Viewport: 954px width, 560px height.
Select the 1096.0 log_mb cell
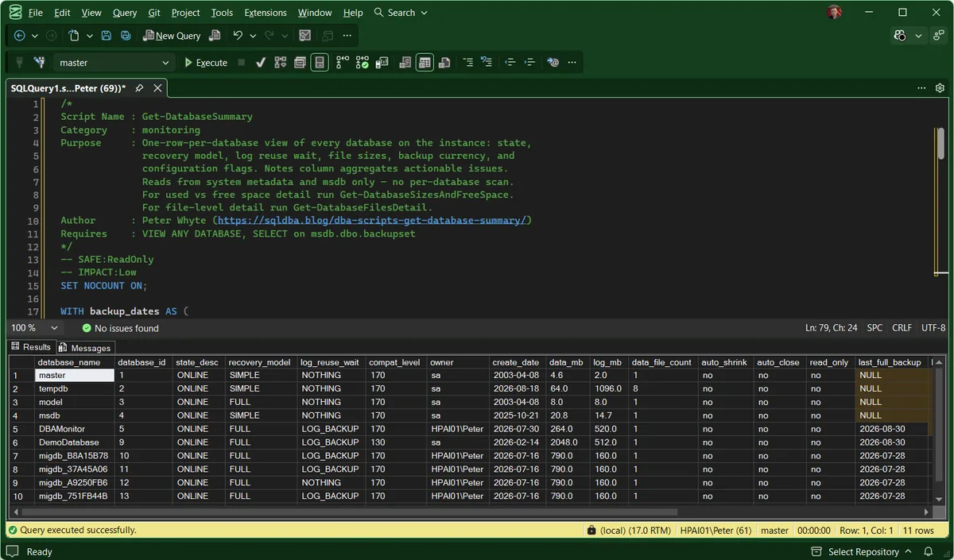607,388
